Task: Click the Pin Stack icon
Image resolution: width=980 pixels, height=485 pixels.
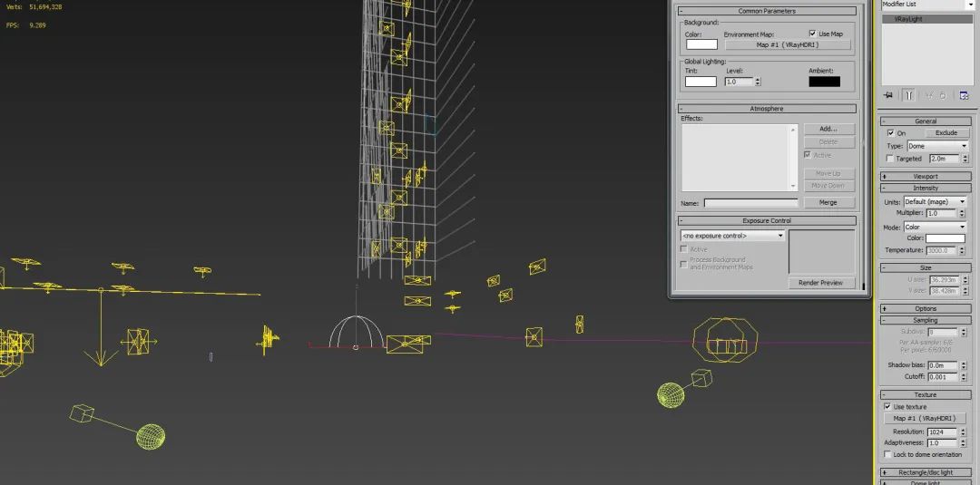Action: pos(888,95)
